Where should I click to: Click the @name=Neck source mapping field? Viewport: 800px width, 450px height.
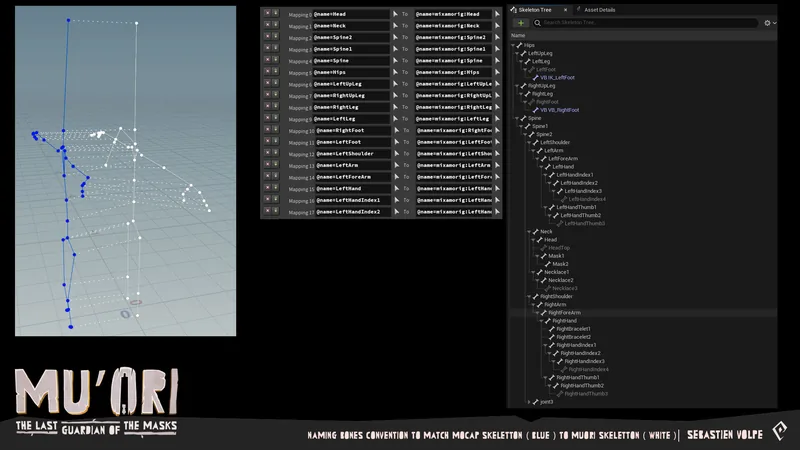pos(351,26)
